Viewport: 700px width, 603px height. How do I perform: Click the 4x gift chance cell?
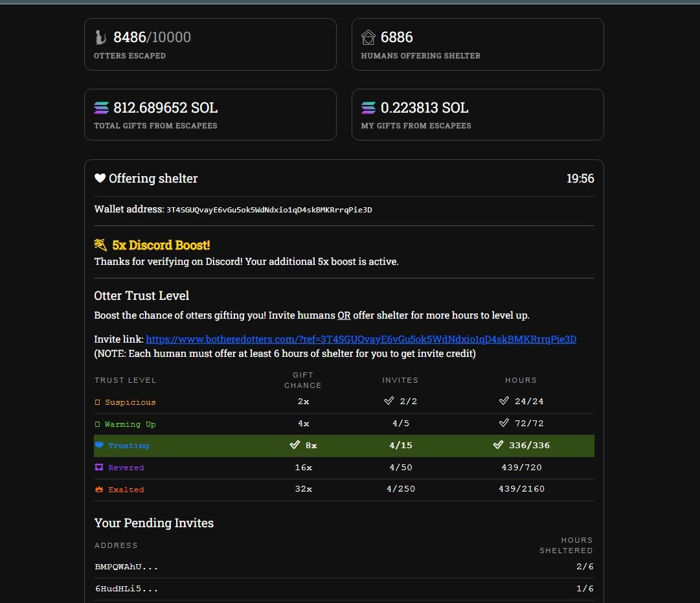point(304,424)
